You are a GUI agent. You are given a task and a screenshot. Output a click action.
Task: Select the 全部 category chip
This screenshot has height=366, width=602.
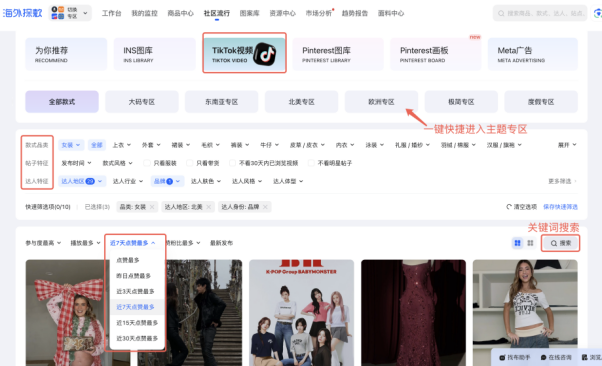pos(96,145)
